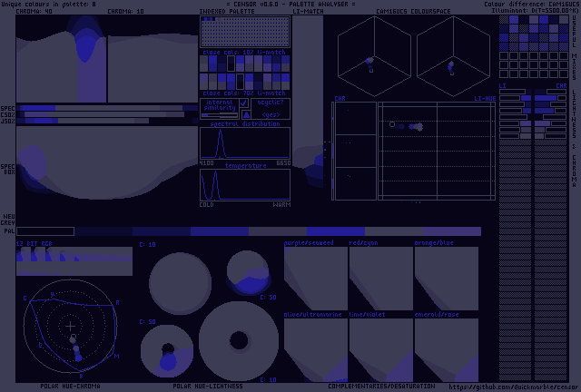Click the temperature cold-warm graph
581x392 pixels.
click(245, 185)
